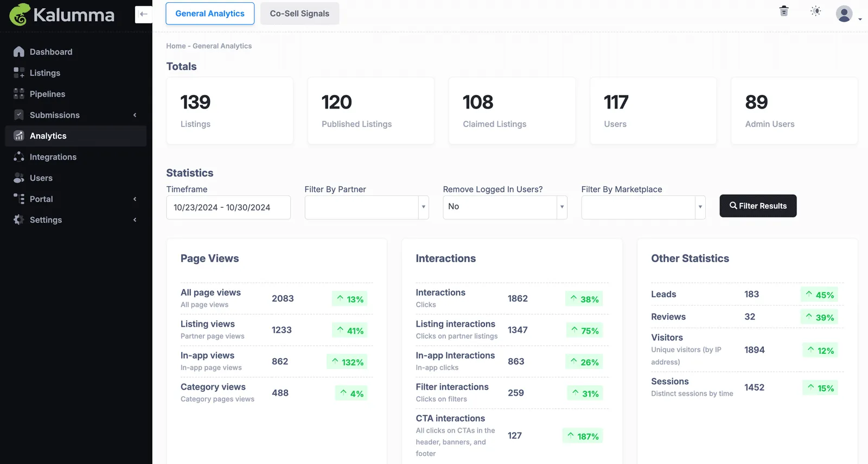The height and width of the screenshot is (464, 868).
Task: Click the Filter Results button
Action: tap(758, 206)
